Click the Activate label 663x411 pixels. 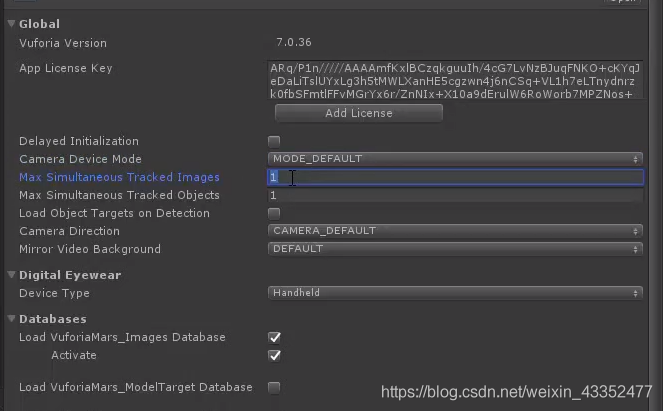[x=74, y=355]
